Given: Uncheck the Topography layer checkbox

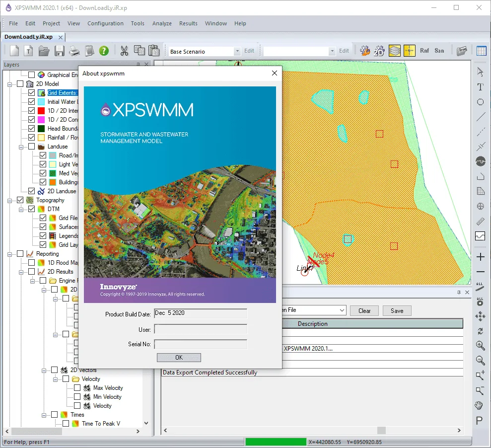Looking at the screenshot, I should (x=20, y=200).
